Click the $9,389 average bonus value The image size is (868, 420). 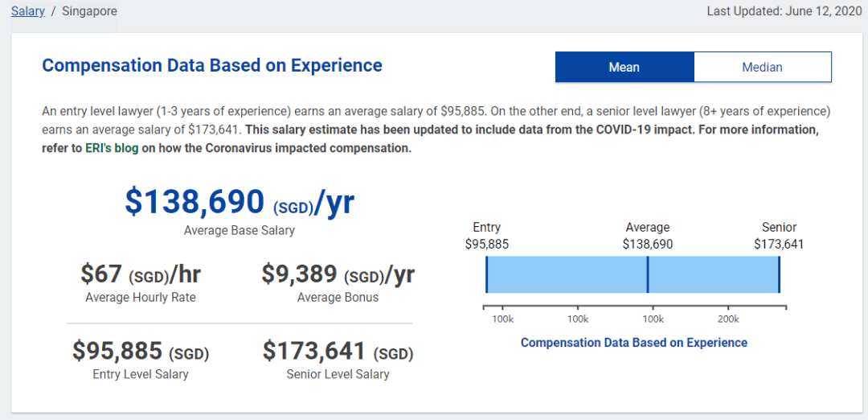(x=338, y=274)
